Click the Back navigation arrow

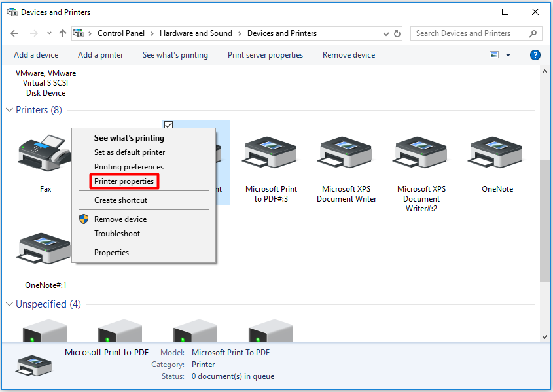tap(14, 33)
